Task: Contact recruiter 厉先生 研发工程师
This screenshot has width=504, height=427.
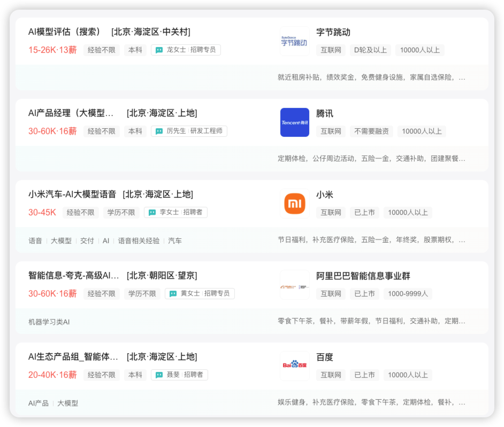Action: [189, 131]
